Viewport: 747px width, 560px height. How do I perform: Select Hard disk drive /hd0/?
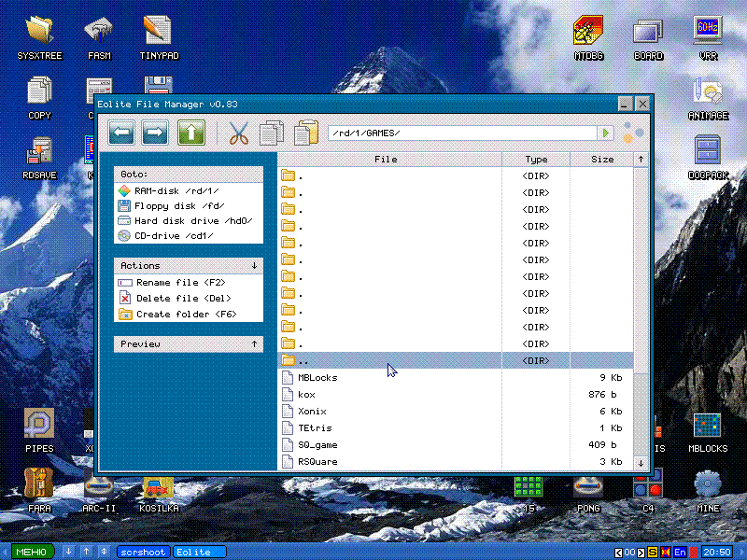[x=192, y=221]
